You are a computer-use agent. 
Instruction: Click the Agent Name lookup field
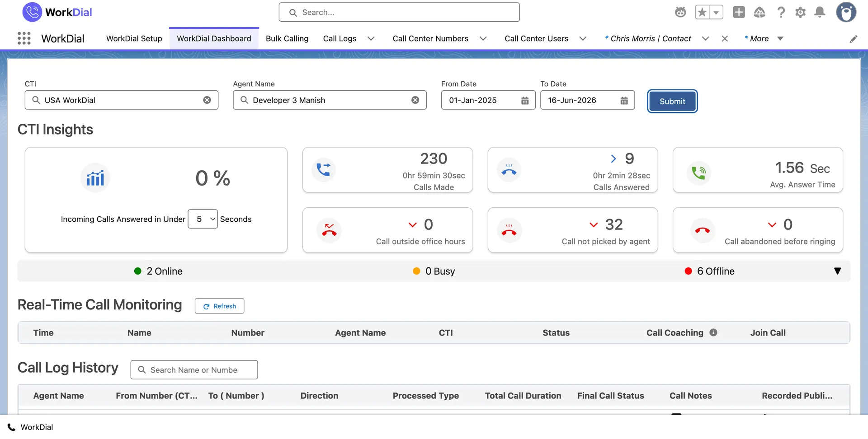point(330,100)
